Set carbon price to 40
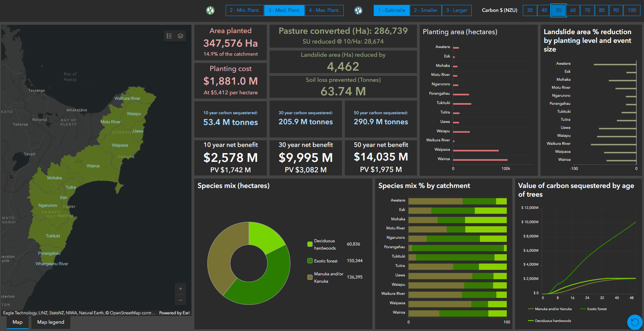 click(x=544, y=10)
